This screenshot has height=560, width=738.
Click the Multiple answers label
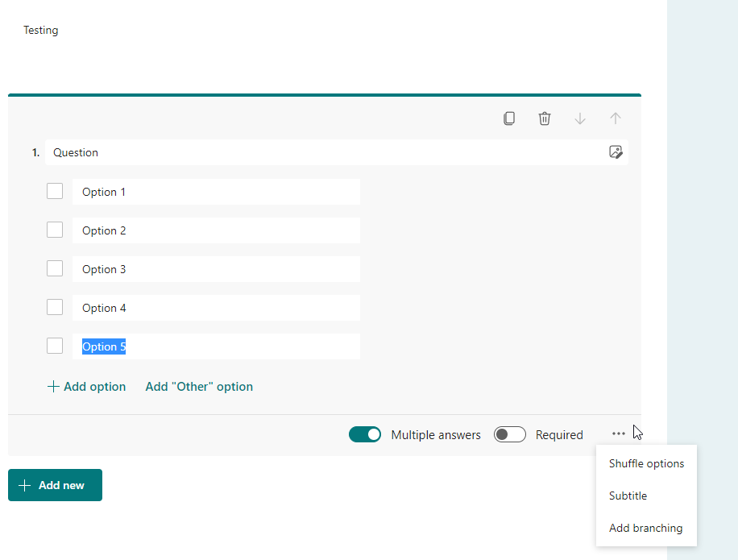436,435
